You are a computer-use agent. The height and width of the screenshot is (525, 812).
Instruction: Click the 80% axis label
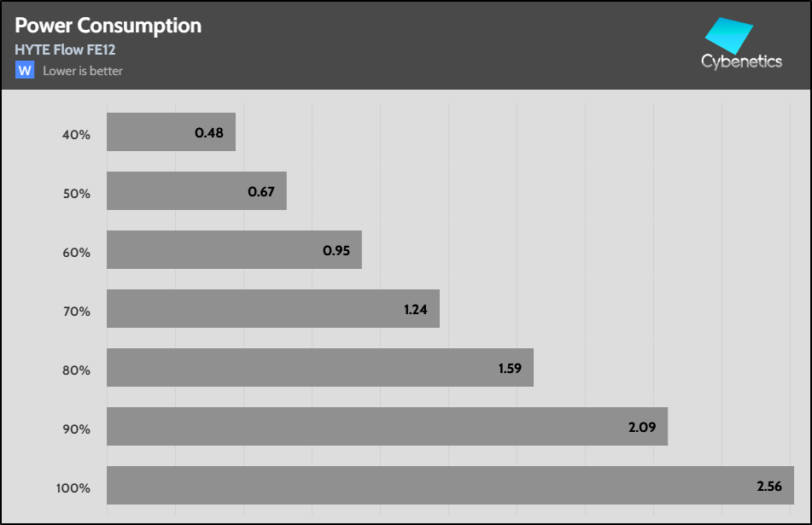(x=76, y=370)
